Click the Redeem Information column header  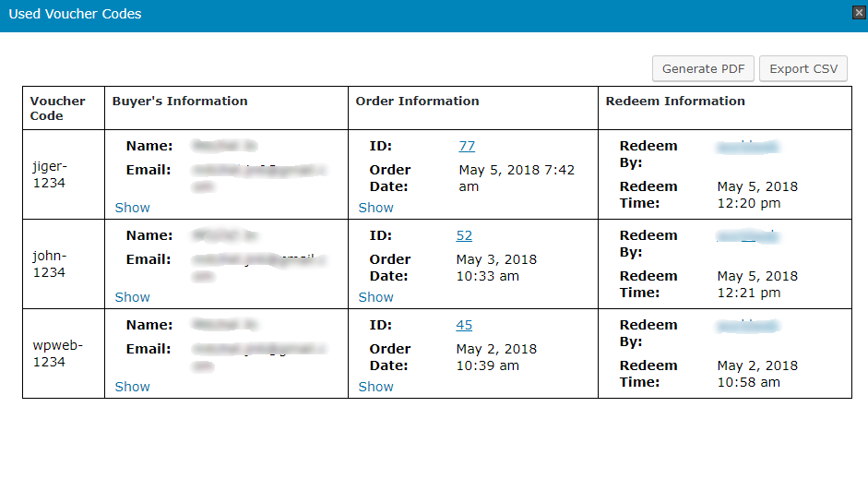tap(675, 102)
